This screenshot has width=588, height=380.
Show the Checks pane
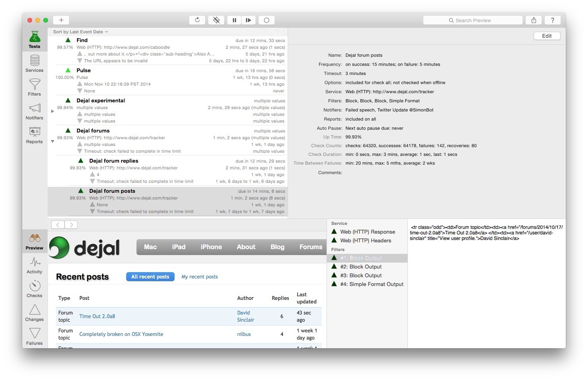pos(35,289)
